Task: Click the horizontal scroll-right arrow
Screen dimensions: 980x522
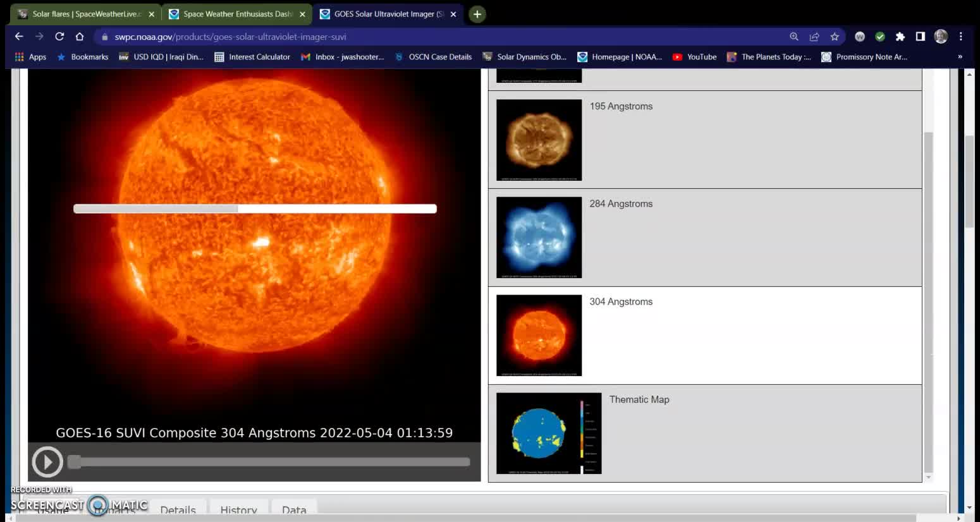Action: click(x=959, y=518)
